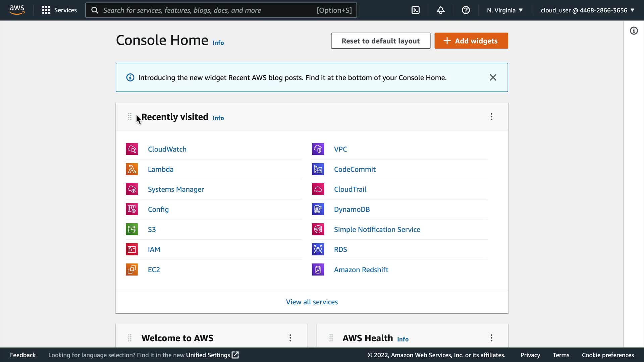Click the EC2 service icon
Screen dimensions: 644x362
pyautogui.click(x=131, y=269)
